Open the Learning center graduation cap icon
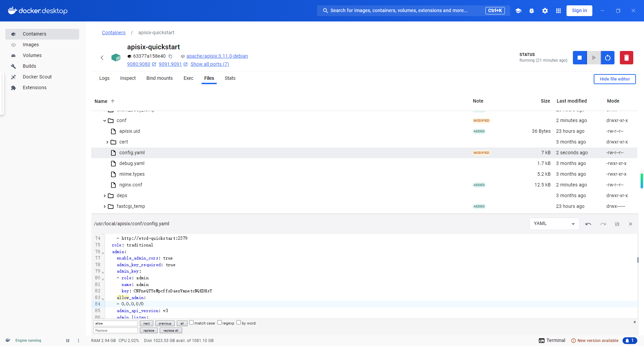 (518, 11)
